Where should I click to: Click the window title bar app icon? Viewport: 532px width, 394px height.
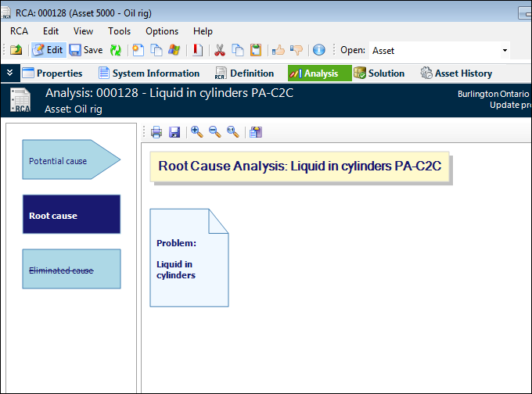[x=6, y=13]
